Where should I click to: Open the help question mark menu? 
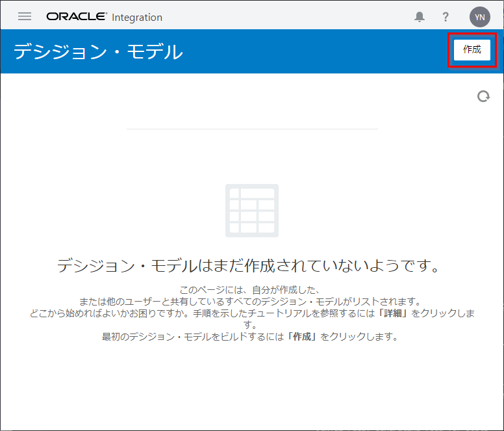tap(446, 17)
